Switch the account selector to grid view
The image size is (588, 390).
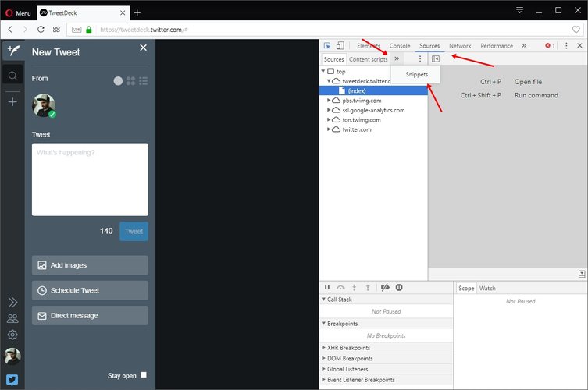(130, 81)
